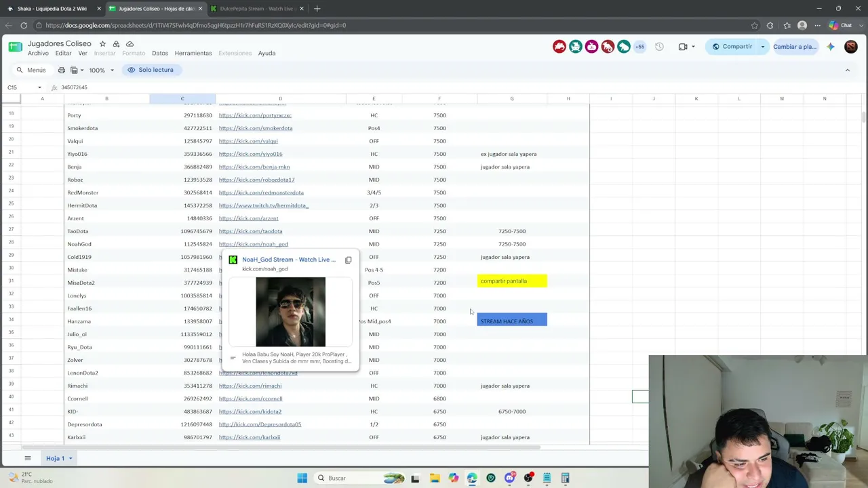Open the Ayuda menu
This screenshot has width=868, height=488.
coord(267,54)
